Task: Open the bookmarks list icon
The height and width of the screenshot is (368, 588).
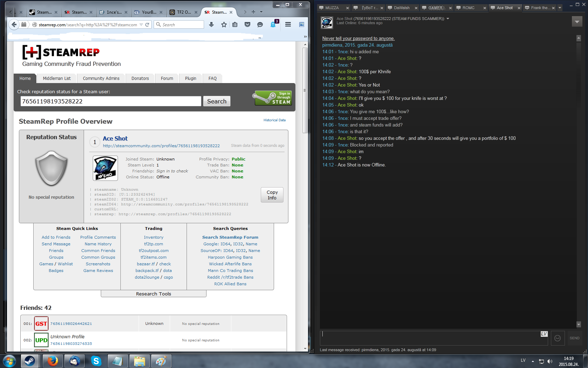Action: pos(235,25)
